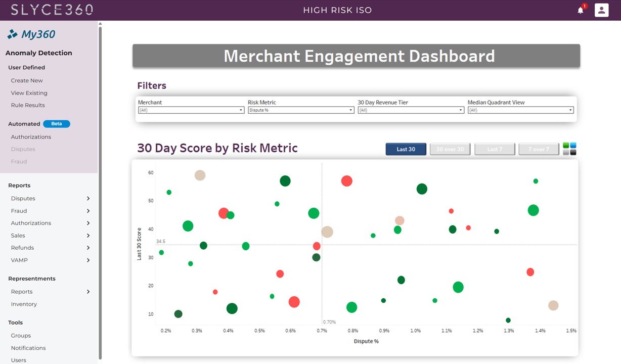Screen dimensions: 621x364
Task: Click the large beige bubble near 0.7%
Action: click(x=327, y=232)
